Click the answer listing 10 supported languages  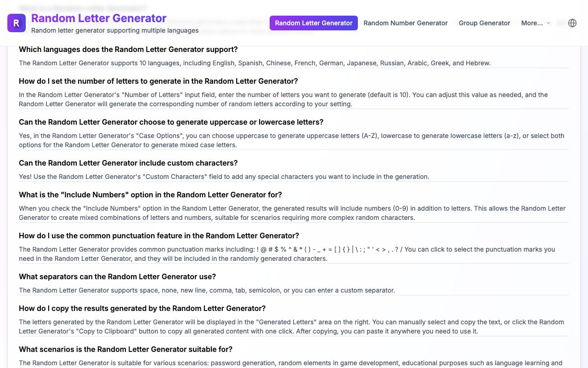(255, 63)
